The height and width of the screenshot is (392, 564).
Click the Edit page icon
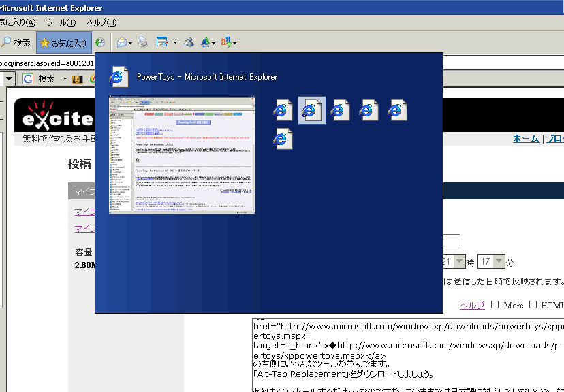(x=162, y=42)
